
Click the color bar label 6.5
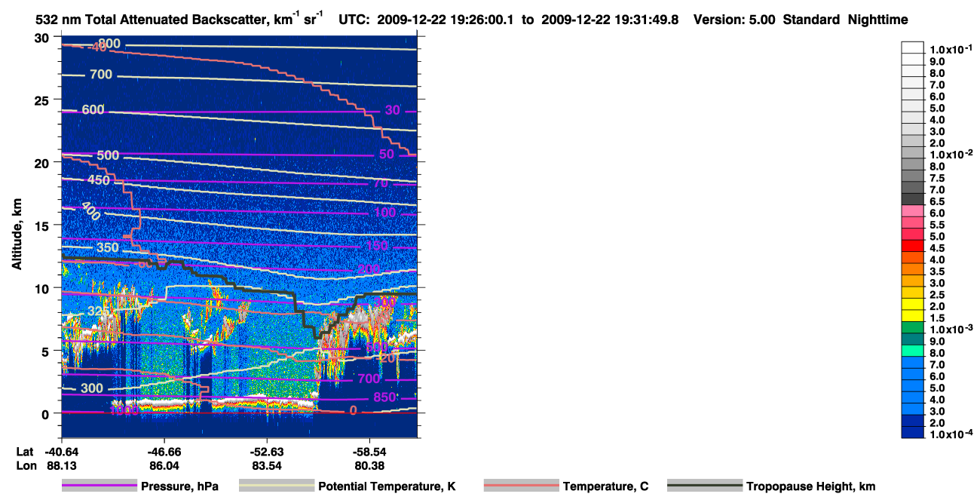(938, 201)
